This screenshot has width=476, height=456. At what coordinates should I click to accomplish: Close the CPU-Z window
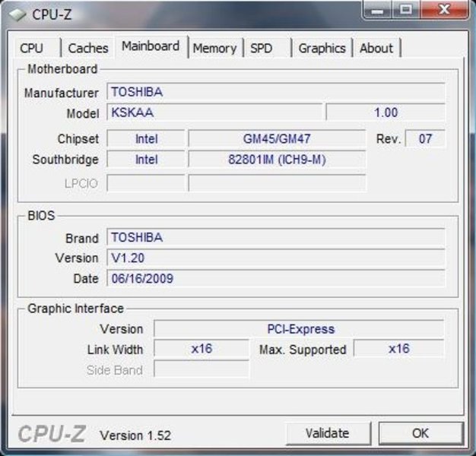click(x=444, y=10)
